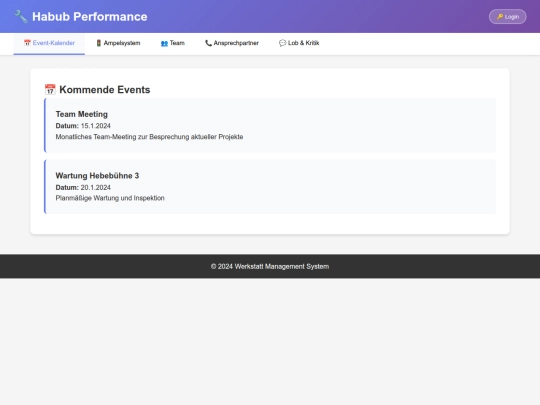
Task: Select the Team Meeting event card
Action: pos(270,125)
